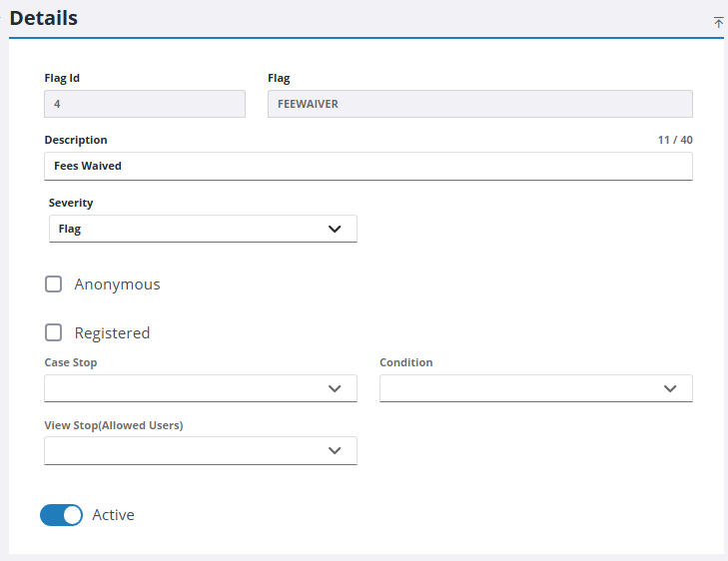Open the empty Condition combo box
The image size is (728, 561).
pos(519,388)
